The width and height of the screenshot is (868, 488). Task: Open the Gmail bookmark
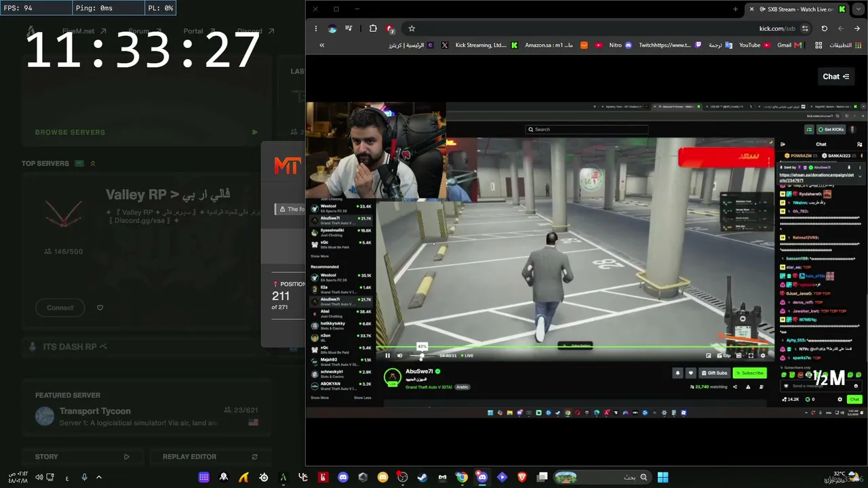pos(789,45)
